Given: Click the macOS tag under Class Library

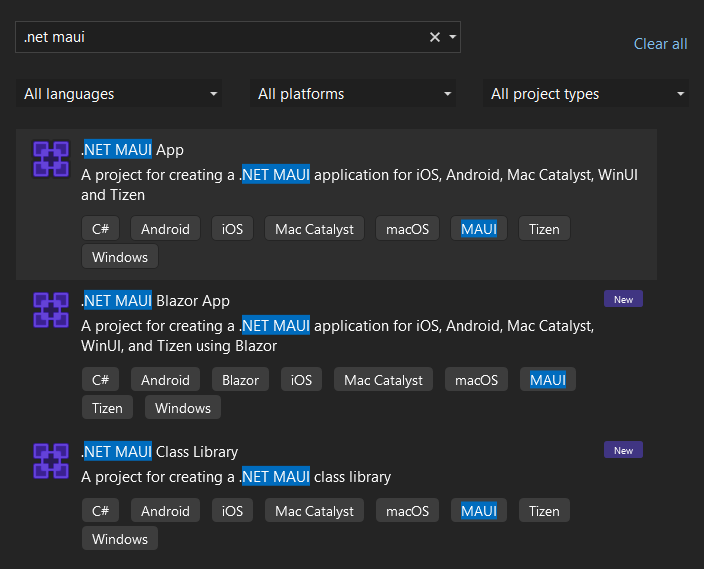Looking at the screenshot, I should click(x=407, y=511).
